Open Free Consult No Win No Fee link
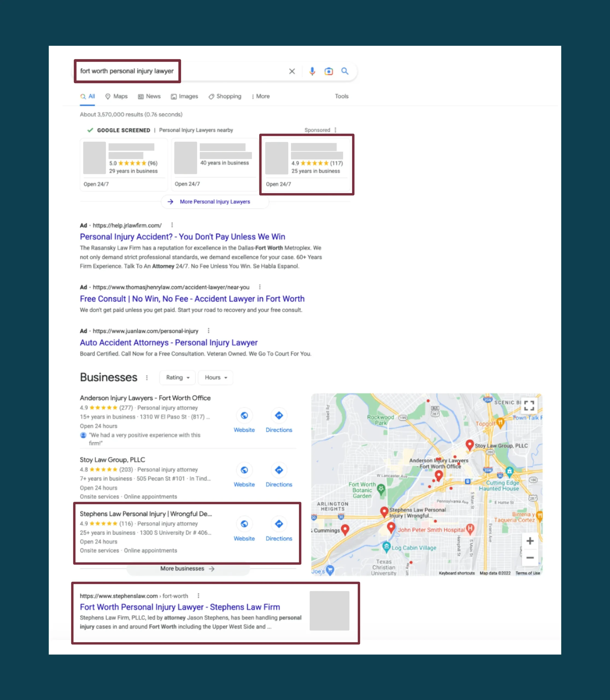This screenshot has height=700, width=610. pyautogui.click(x=192, y=299)
